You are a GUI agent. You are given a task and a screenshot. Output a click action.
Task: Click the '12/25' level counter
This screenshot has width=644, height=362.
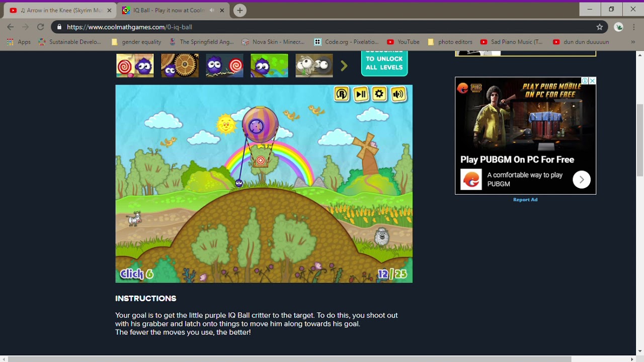tap(392, 274)
